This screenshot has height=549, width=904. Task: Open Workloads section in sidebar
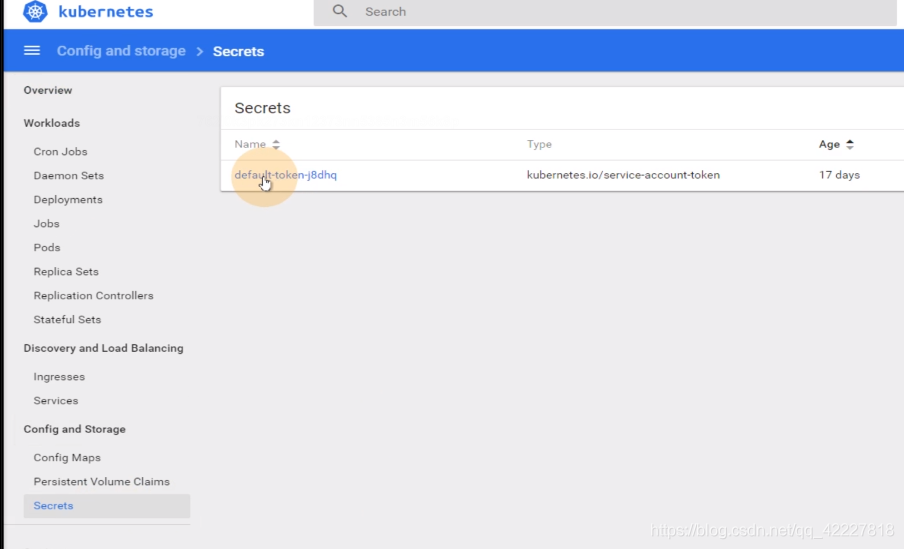pos(51,123)
